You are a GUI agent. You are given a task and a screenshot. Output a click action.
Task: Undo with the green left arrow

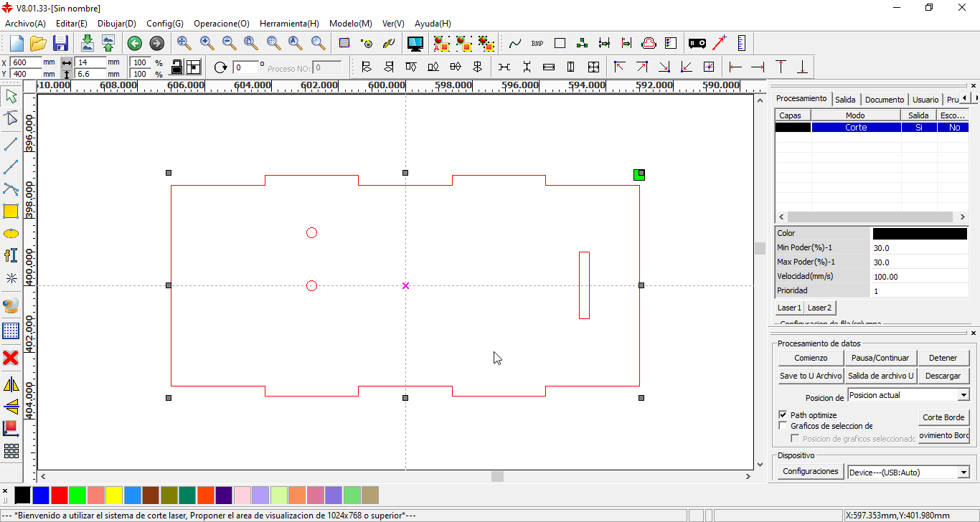(134, 43)
